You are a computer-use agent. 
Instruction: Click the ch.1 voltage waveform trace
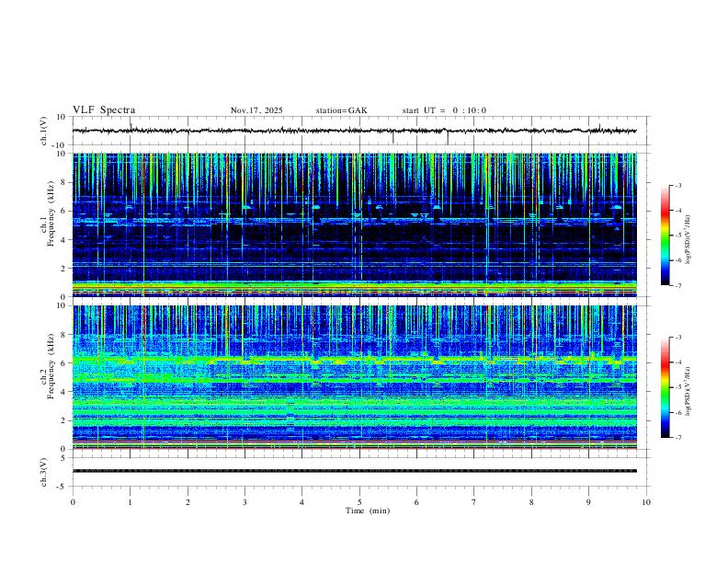(354, 131)
